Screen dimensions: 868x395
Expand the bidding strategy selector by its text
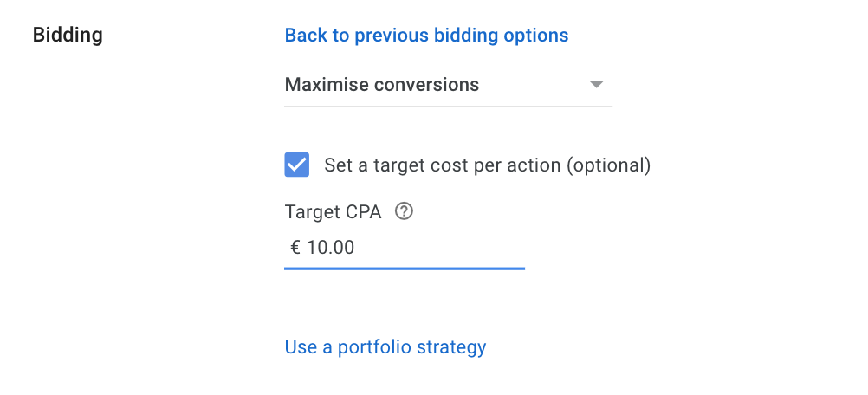click(382, 85)
